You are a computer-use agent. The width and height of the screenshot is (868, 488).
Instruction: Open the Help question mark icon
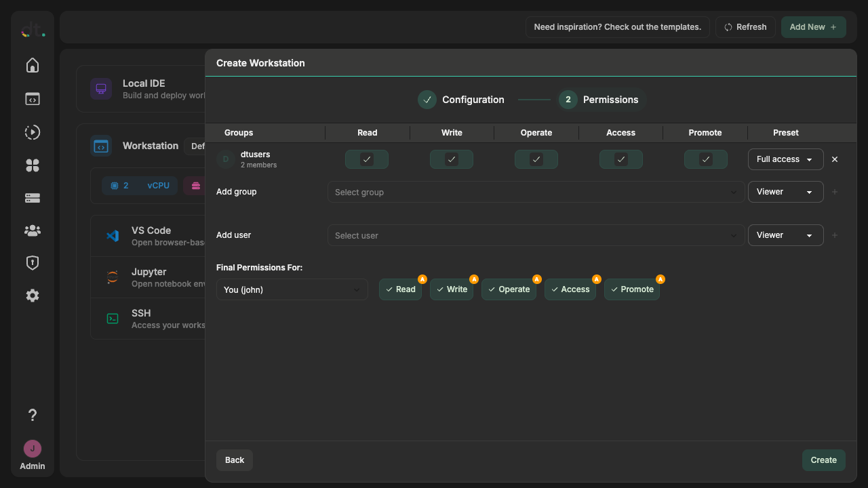(32, 414)
